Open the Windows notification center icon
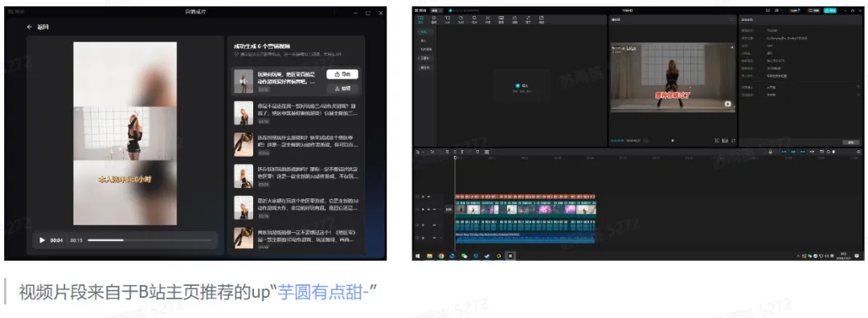Viewport: 868px width, 318px height. click(x=858, y=256)
